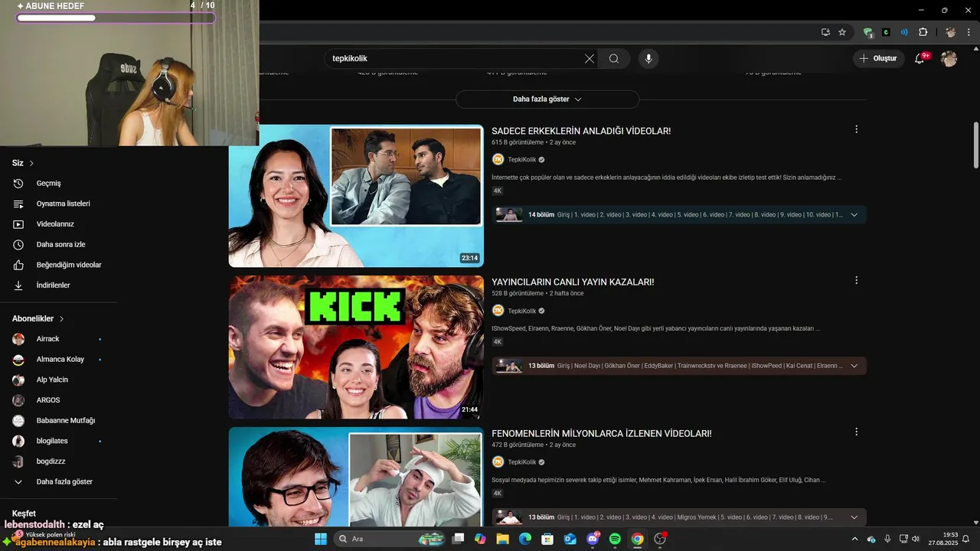Open Windows Start menu

pyautogui.click(x=320, y=539)
